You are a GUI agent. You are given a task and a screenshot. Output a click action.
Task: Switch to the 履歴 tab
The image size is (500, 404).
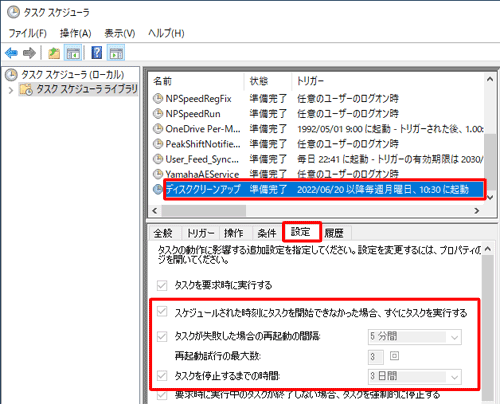(334, 233)
